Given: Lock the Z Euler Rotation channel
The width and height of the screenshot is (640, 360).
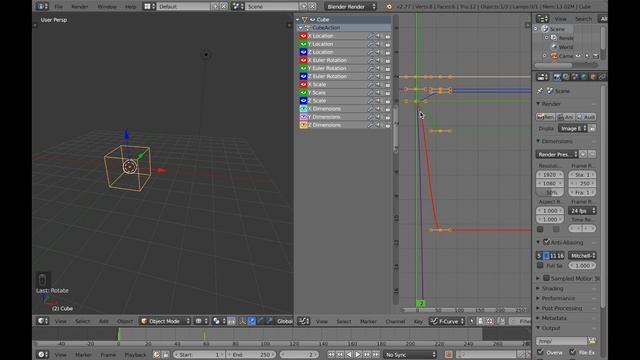Looking at the screenshot, I should pos(387,76).
